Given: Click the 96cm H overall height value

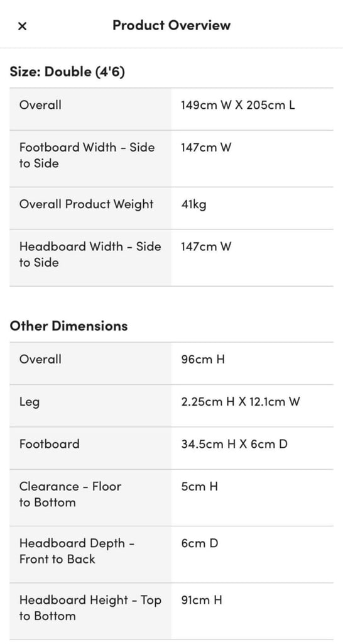Looking at the screenshot, I should [203, 359].
